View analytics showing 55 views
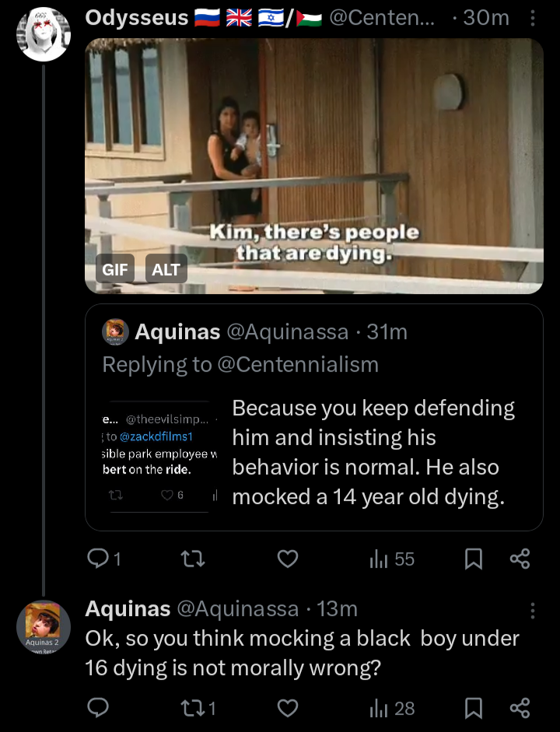This screenshot has width=560, height=732. coord(391,559)
